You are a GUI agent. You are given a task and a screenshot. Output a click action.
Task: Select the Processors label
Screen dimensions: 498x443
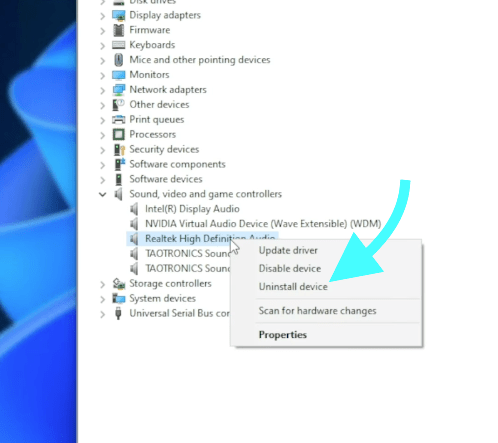[153, 134]
